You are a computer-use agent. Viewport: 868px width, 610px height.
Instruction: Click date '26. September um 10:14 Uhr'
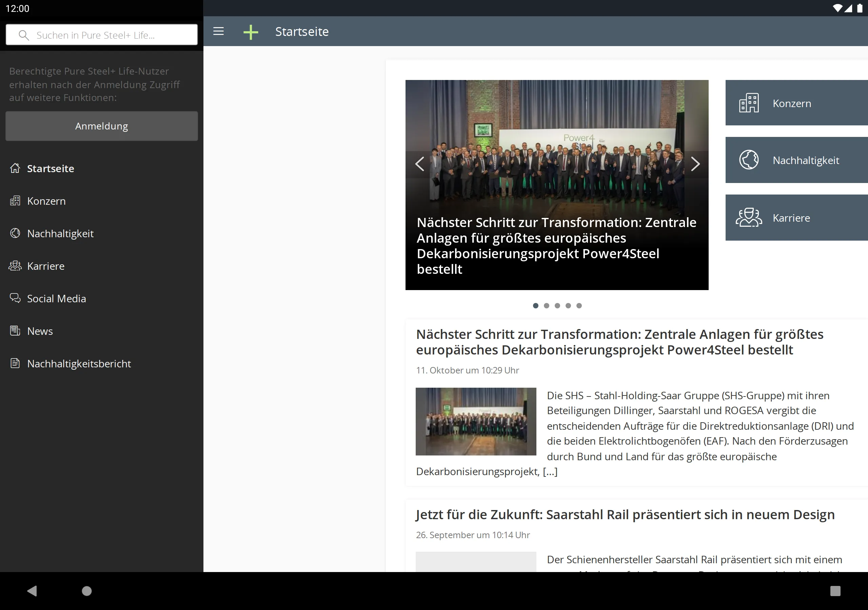point(473,535)
